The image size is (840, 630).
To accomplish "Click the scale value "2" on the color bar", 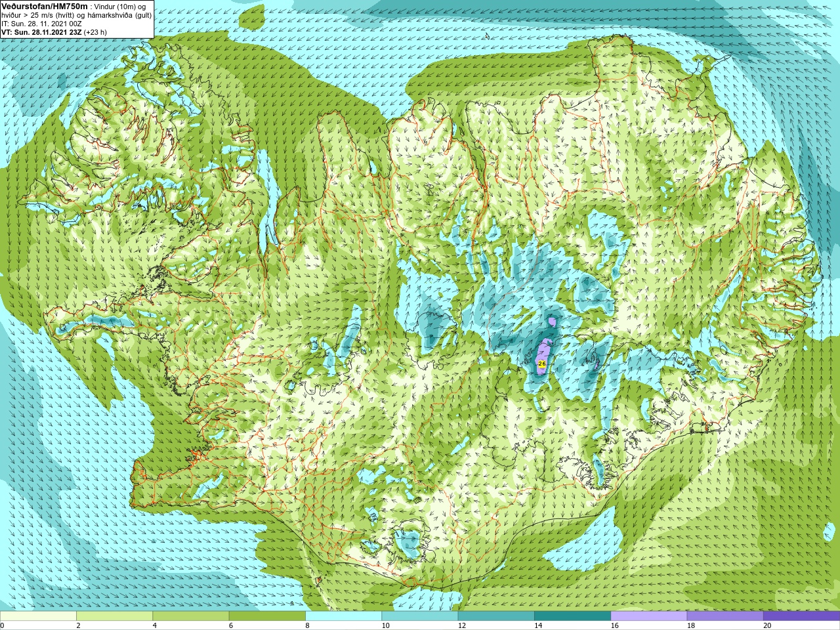I will 78,625.
